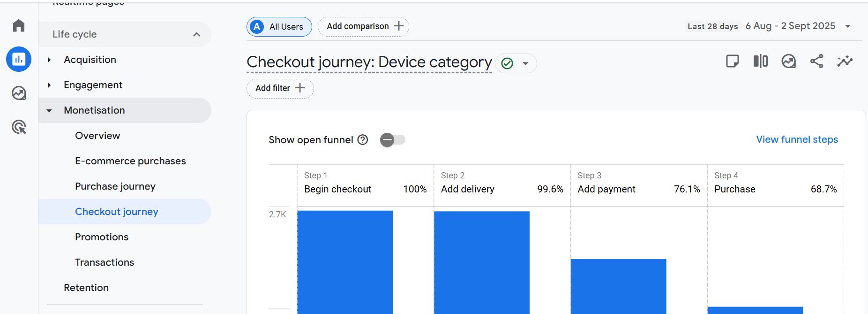Click View funnel steps link
868x314 pixels.
(x=797, y=139)
